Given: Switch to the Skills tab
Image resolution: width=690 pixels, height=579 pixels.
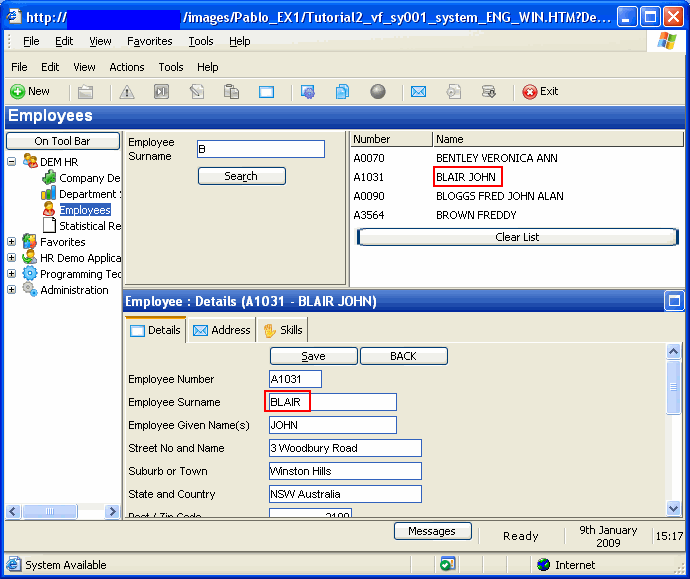Looking at the screenshot, I should point(283,330).
